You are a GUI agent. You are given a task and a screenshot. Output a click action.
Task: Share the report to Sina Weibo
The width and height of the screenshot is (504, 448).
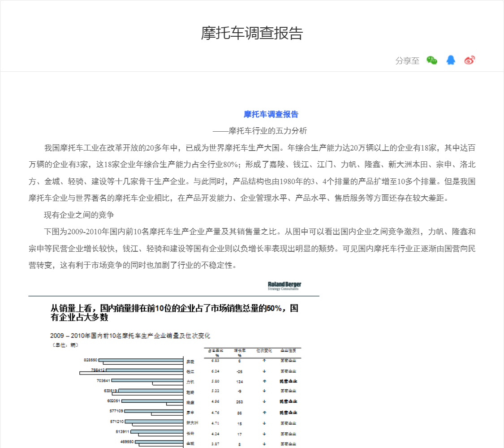(x=470, y=60)
